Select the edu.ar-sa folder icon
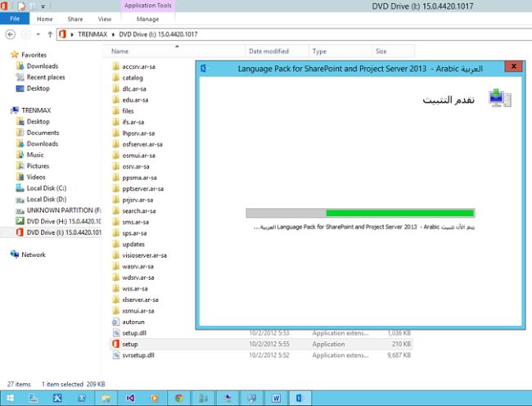This screenshot has width=532, height=406. pos(115,100)
